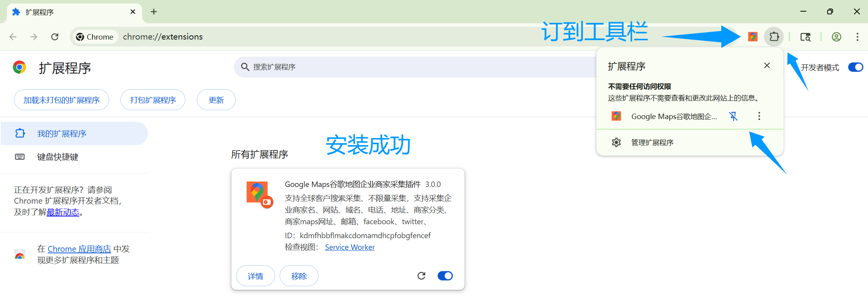This screenshot has width=868, height=301.
Task: Click the Chrome site info chip
Action: click(95, 37)
